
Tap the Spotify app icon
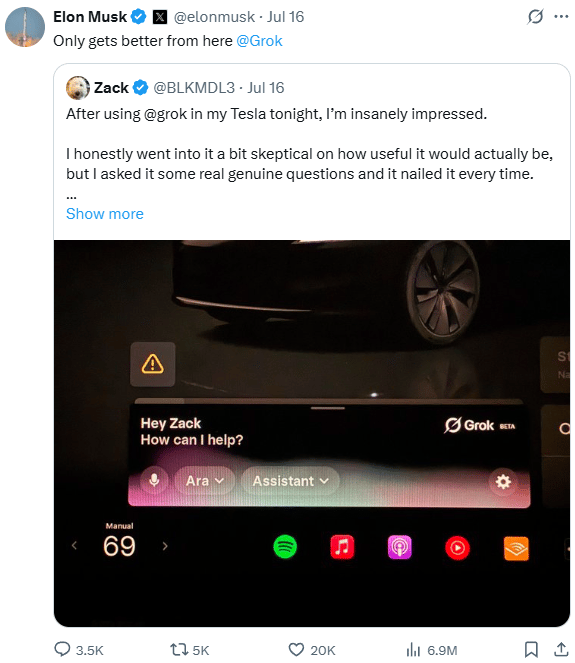pyautogui.click(x=285, y=547)
